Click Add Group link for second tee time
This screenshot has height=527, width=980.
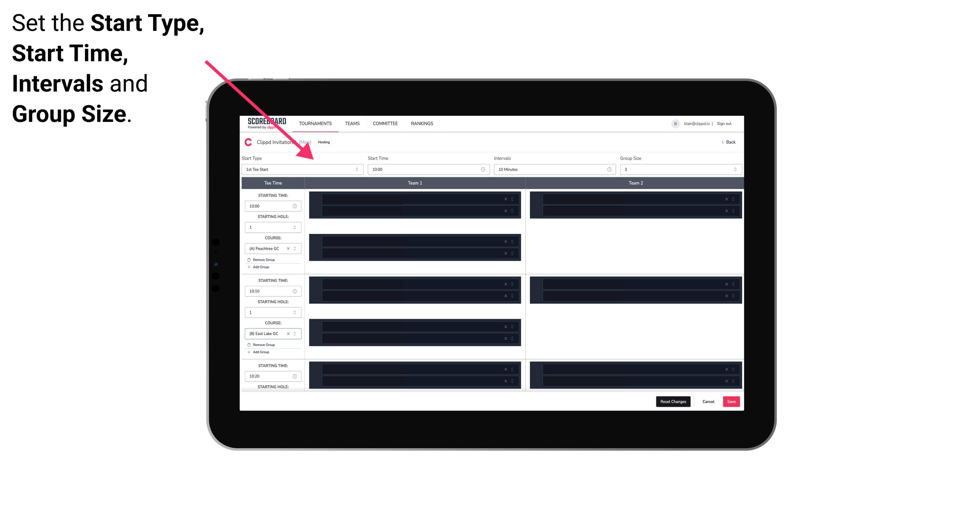tap(260, 351)
